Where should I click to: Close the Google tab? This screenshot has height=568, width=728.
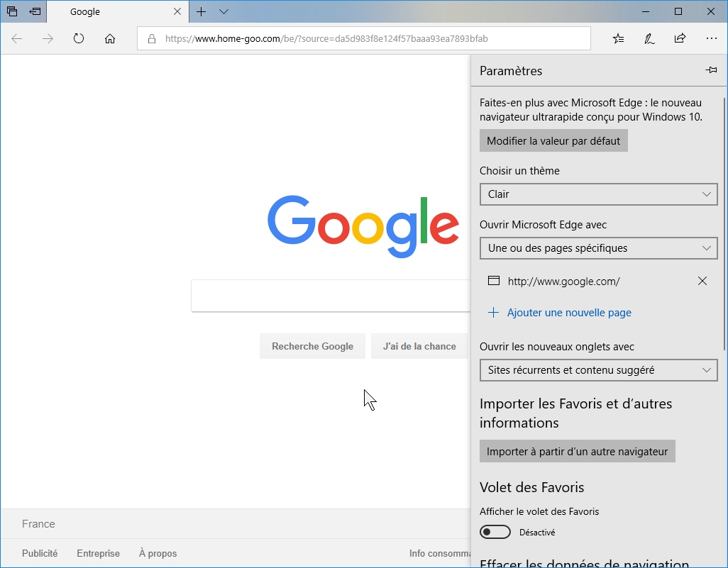(x=177, y=11)
